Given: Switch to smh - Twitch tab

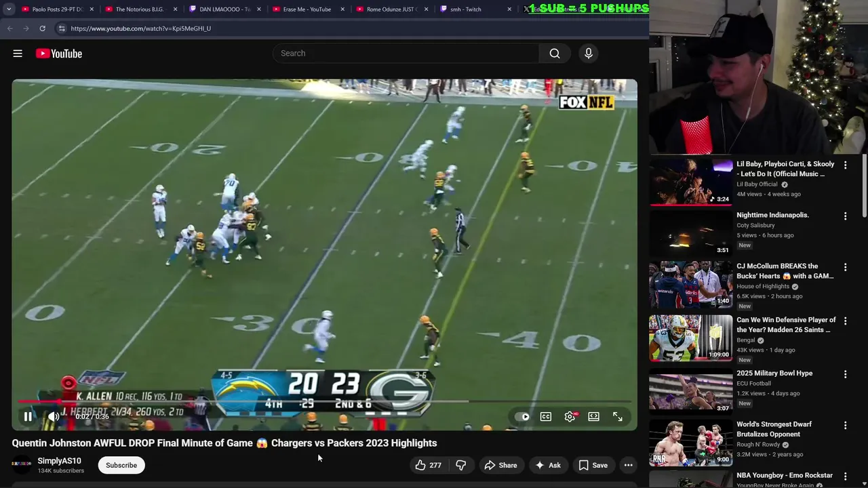Looking at the screenshot, I should tap(475, 9).
